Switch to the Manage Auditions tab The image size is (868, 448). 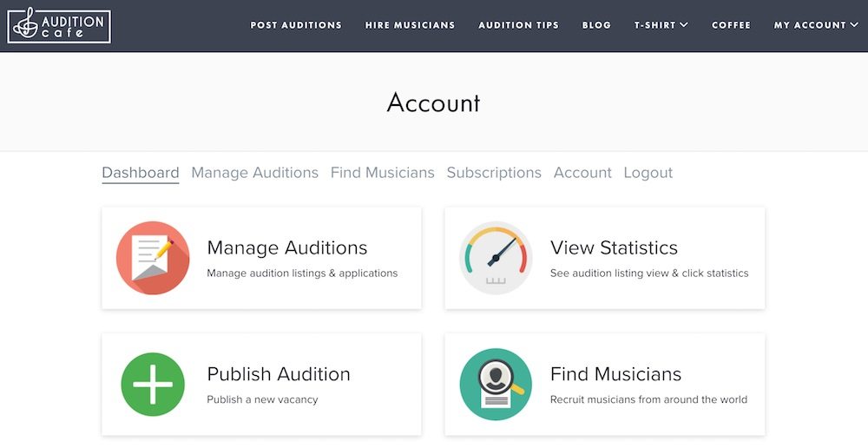tap(254, 173)
